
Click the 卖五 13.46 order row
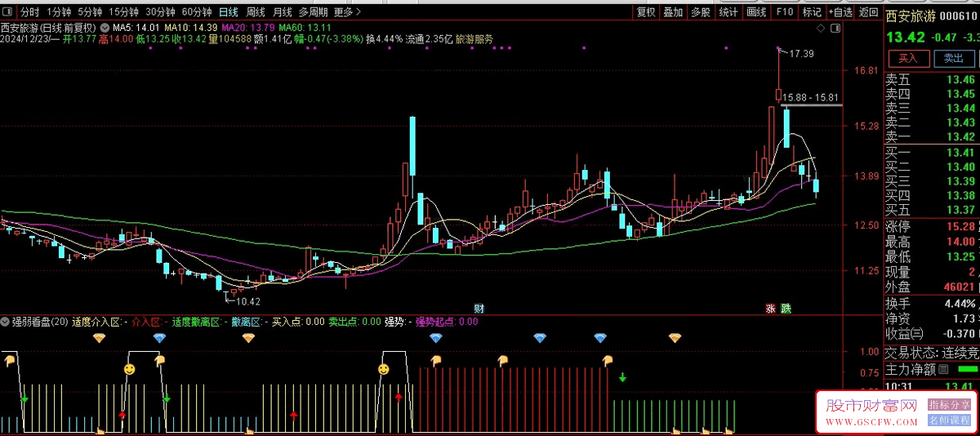tap(933, 80)
